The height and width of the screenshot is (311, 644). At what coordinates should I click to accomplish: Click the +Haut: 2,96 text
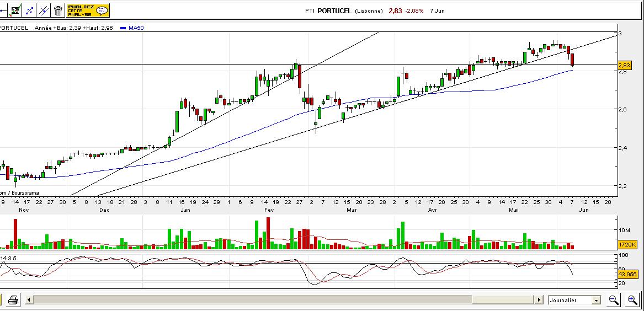click(99, 28)
